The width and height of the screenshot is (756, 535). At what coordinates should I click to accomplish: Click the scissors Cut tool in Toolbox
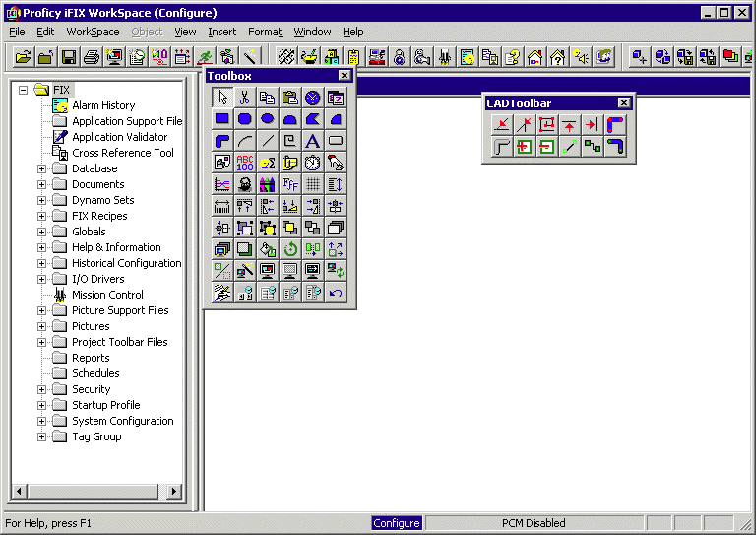pos(245,98)
